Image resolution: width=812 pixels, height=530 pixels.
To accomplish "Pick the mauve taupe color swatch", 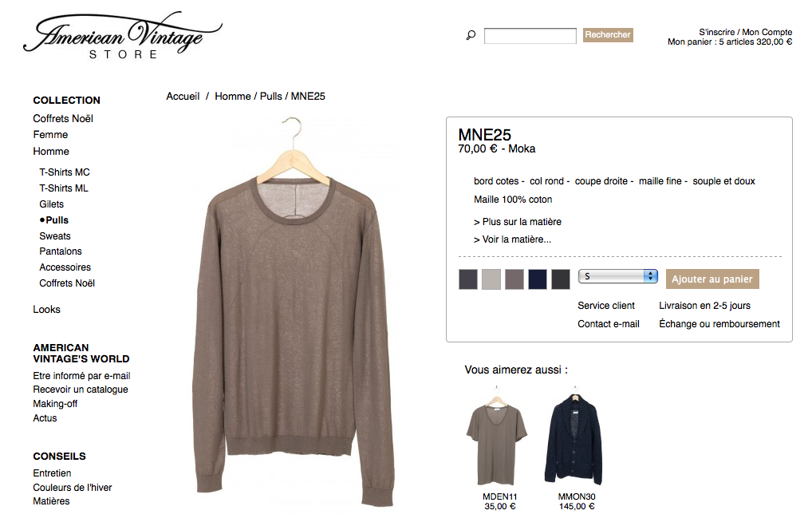I will 514,279.
